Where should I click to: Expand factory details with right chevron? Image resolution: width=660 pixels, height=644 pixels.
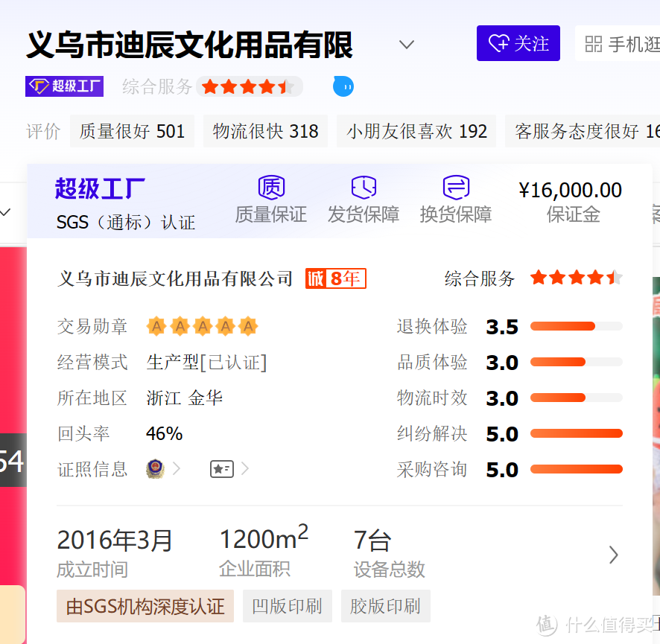613,555
